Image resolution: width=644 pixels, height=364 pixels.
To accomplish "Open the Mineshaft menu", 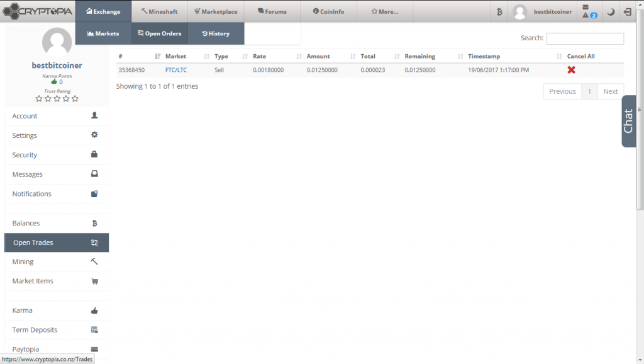I will pos(159,11).
